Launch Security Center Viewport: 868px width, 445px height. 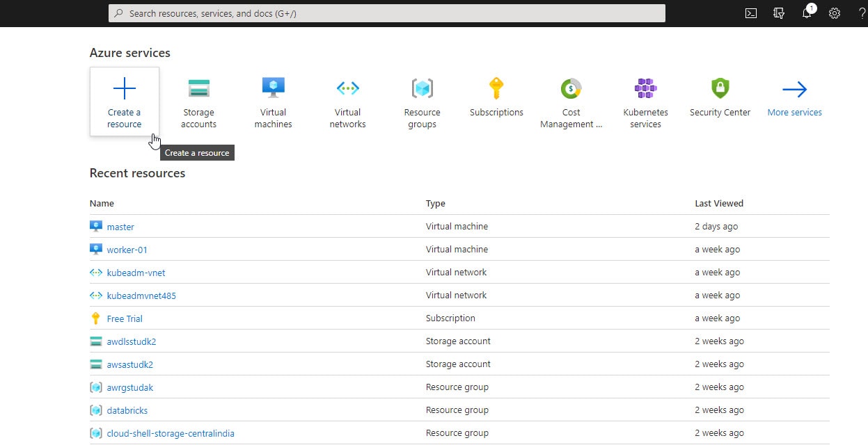[720, 97]
